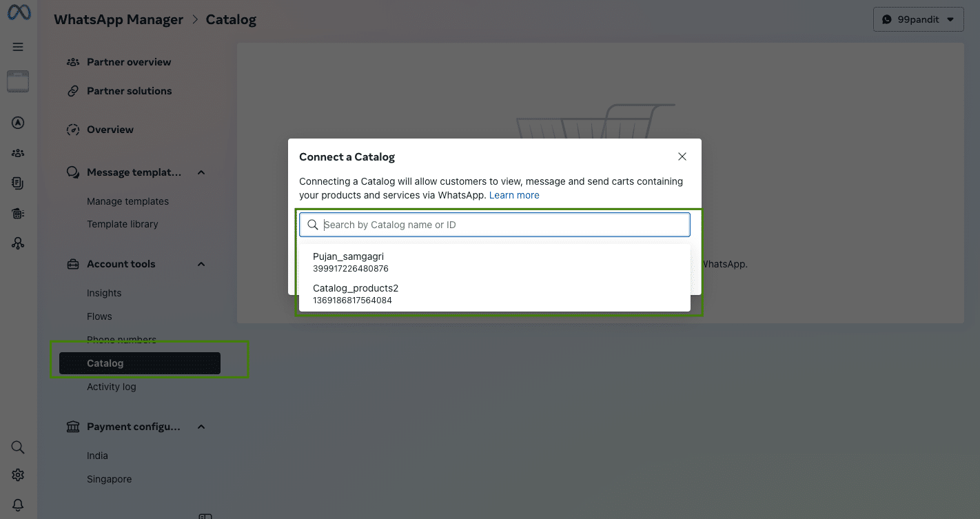
Task: Click the Partner overview people icon
Action: point(73,62)
